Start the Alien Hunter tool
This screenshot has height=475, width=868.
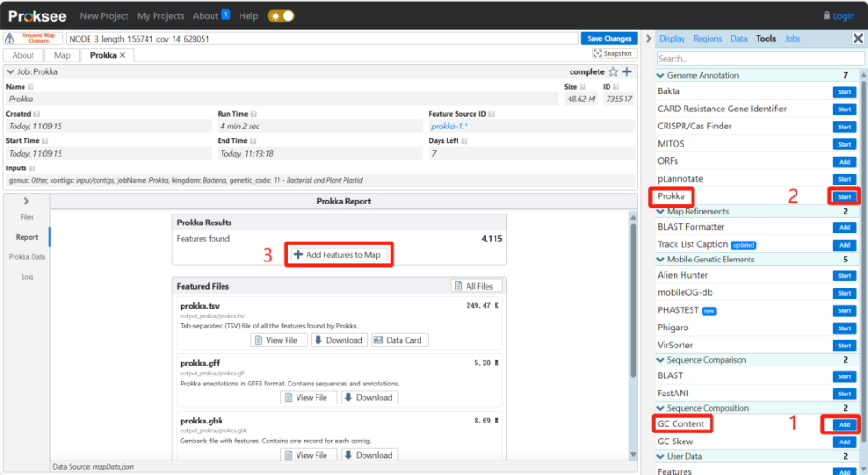844,276
